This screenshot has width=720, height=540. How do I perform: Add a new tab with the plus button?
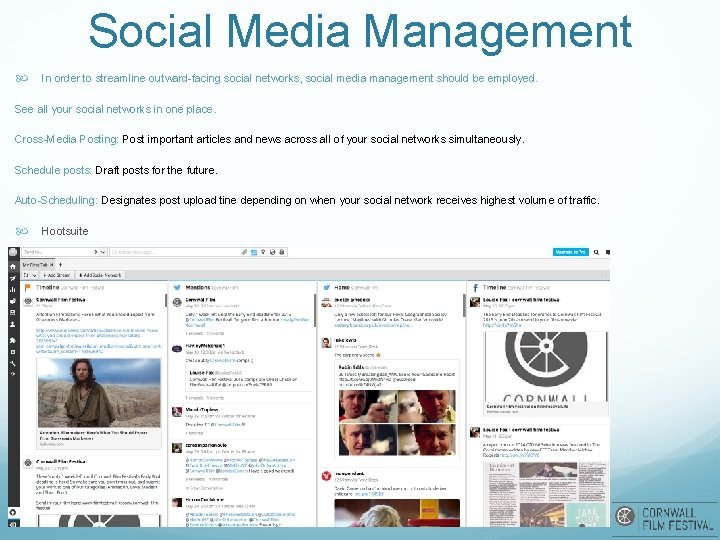[60, 265]
